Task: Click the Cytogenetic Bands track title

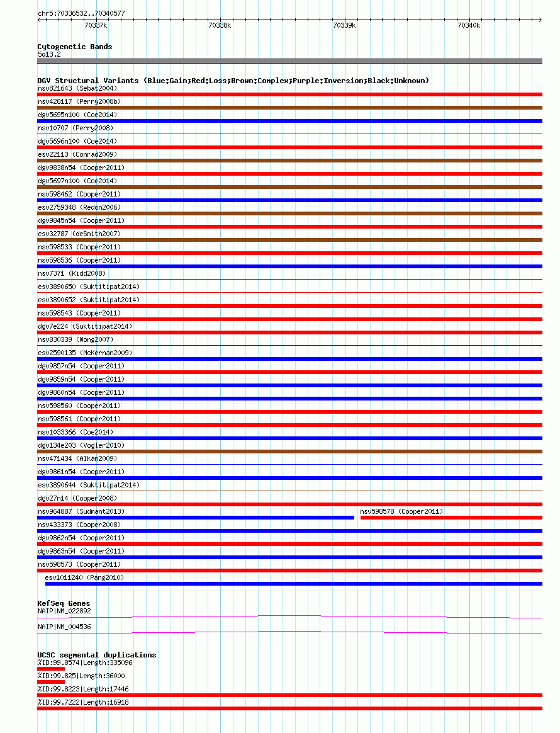Action: [x=75, y=47]
